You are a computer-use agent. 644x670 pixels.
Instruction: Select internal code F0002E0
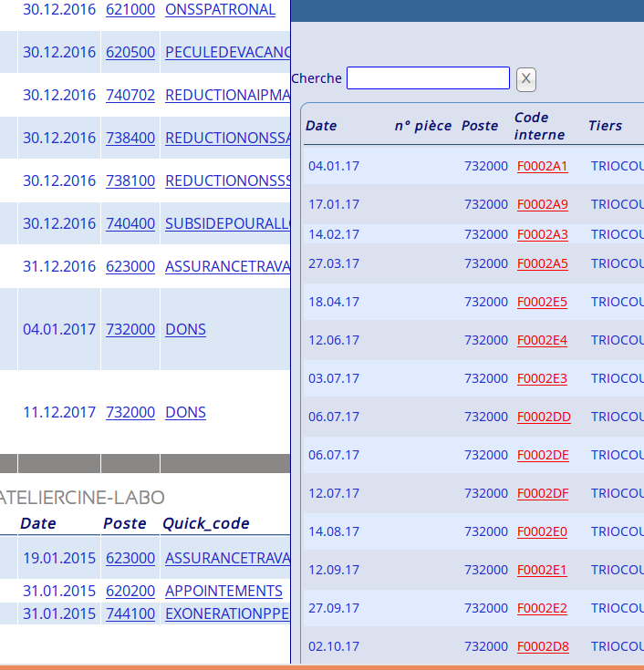[x=542, y=531]
